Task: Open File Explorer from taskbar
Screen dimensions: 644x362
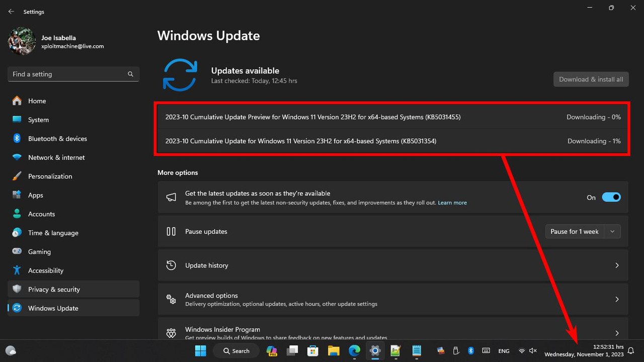Action: click(334, 351)
